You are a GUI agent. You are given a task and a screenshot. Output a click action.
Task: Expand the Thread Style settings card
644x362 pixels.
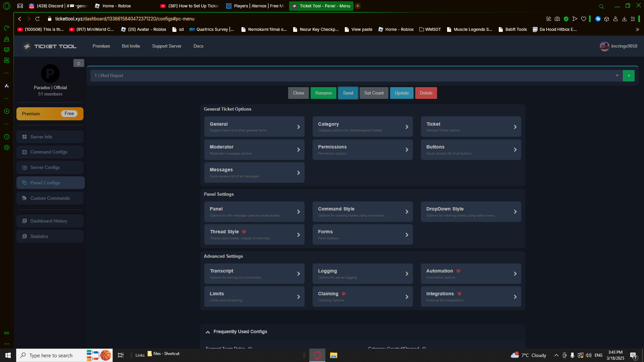pos(254,235)
